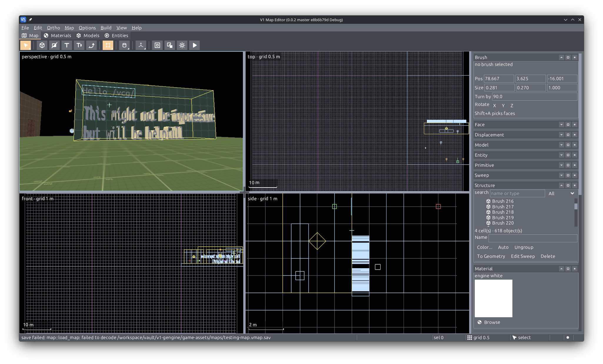
Task: Close the Material panel
Action: tap(574, 269)
